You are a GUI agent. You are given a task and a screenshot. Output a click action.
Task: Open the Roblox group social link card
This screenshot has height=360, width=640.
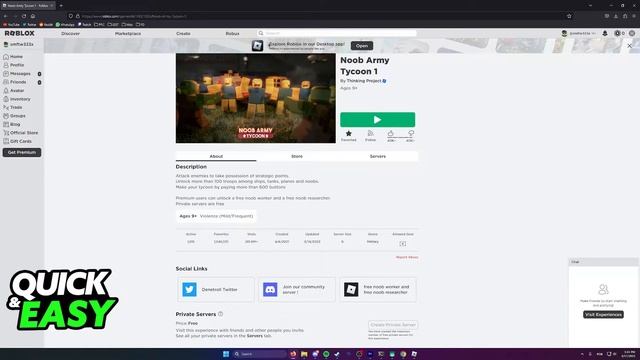(x=378, y=289)
